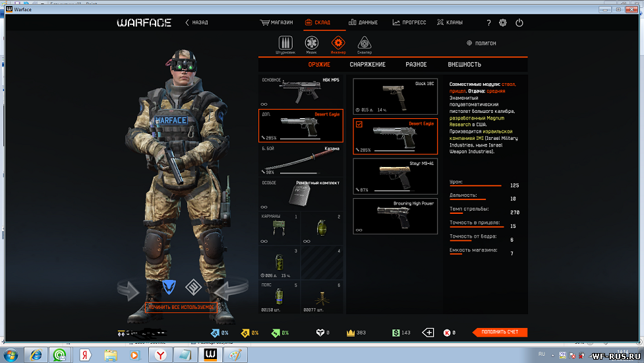
Task: Open the Прогресс tab
Action: coord(409,22)
